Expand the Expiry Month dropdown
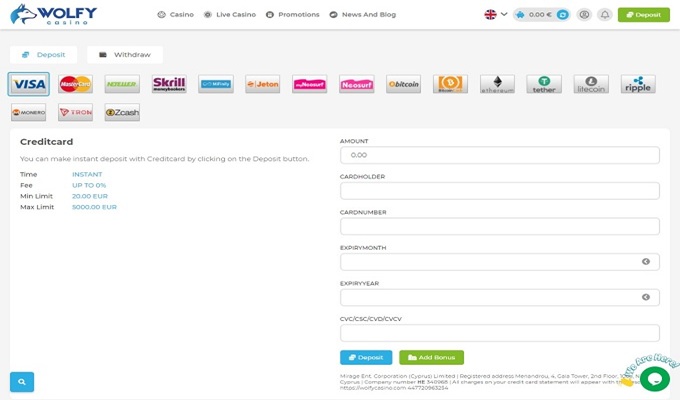The height and width of the screenshot is (400, 680). pos(499,262)
